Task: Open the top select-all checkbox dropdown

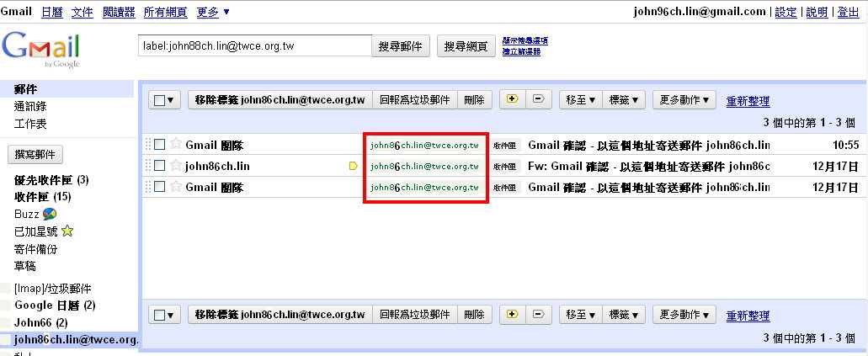Action: pyautogui.click(x=164, y=100)
